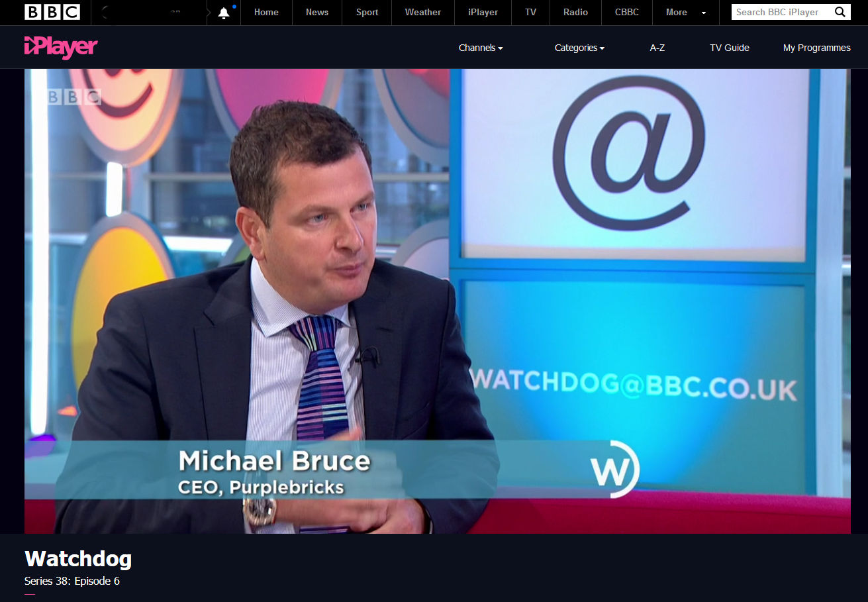Select iPlayer in the BBC top bar
The height and width of the screenshot is (602, 868).
tap(483, 13)
